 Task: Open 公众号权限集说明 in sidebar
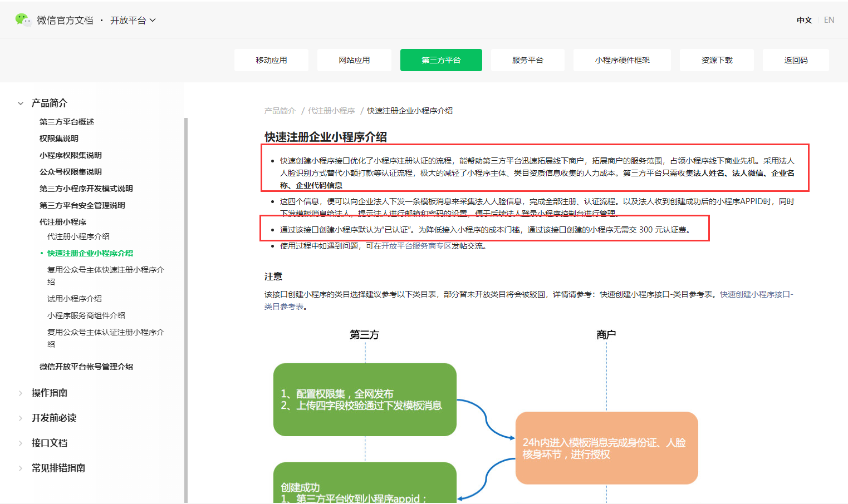point(71,172)
